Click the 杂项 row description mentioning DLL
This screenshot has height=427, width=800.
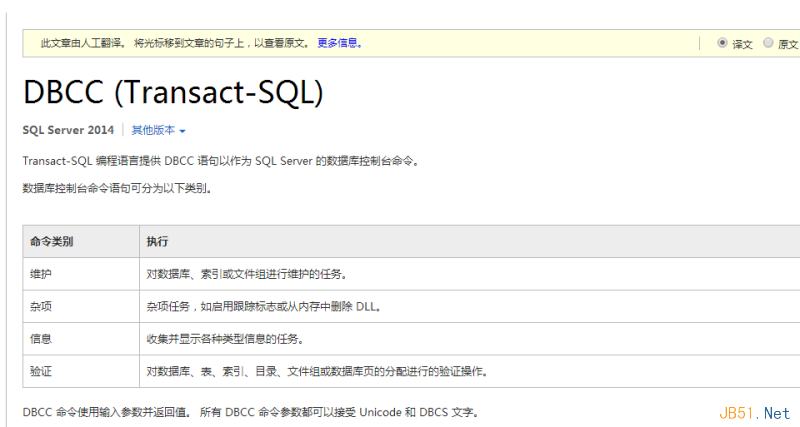[x=264, y=306]
